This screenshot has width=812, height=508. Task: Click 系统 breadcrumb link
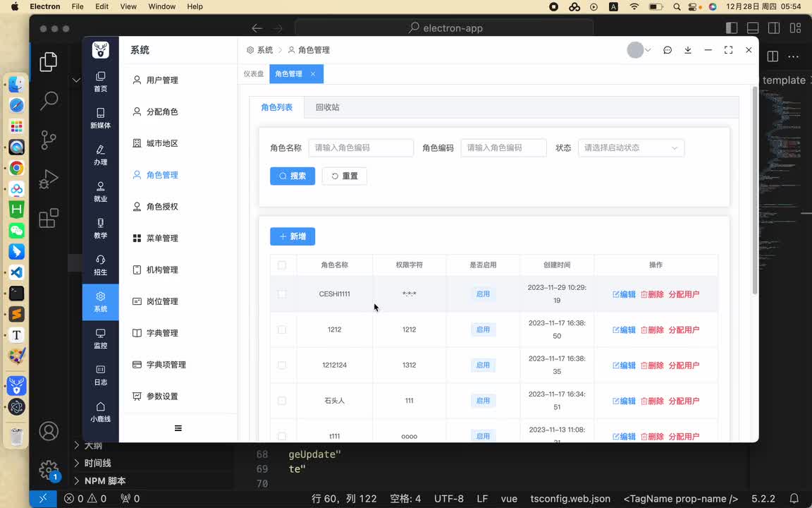point(260,50)
